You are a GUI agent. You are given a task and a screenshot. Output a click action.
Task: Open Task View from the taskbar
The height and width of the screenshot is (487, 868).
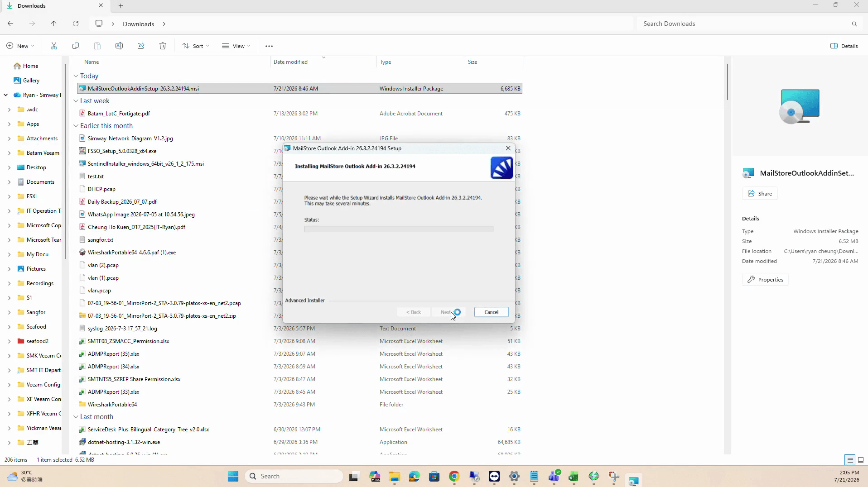(354, 476)
